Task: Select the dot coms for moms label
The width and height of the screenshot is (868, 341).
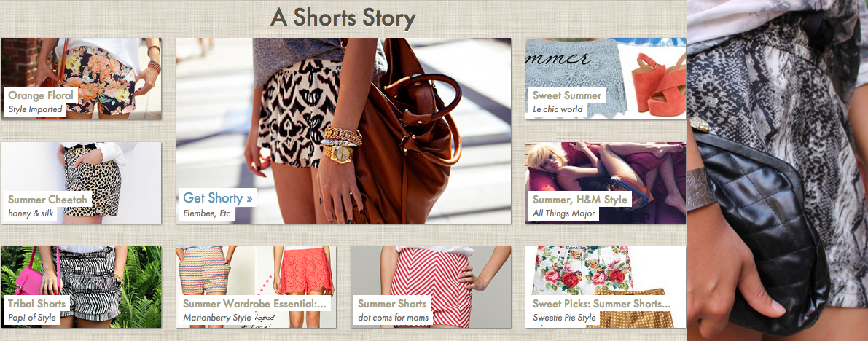Action: point(393,318)
